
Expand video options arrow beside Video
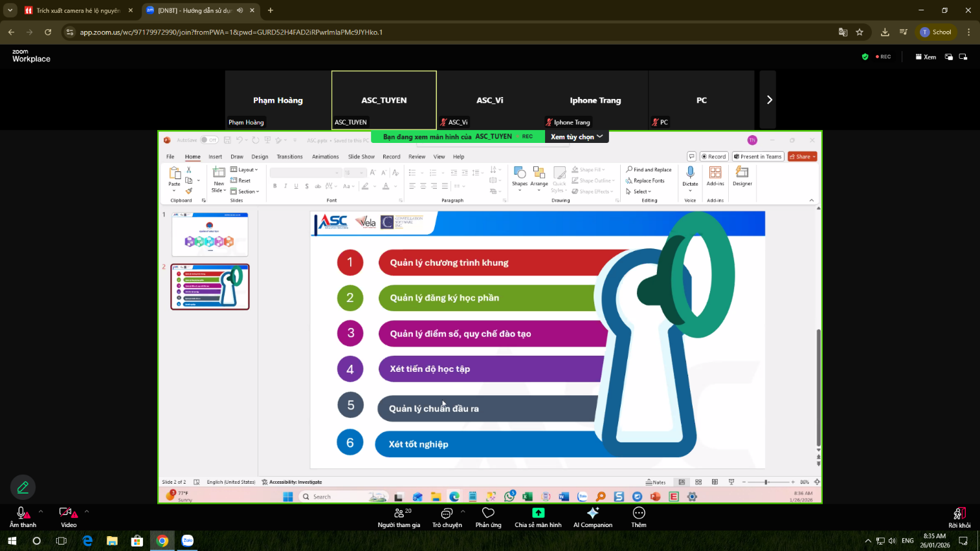click(x=87, y=511)
